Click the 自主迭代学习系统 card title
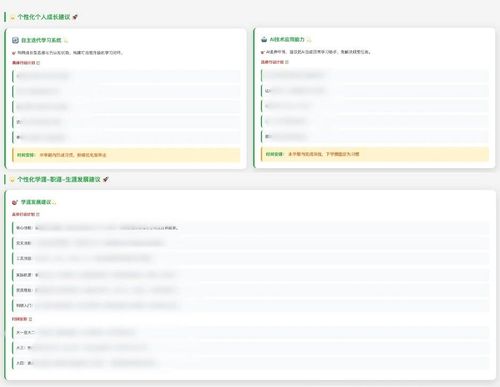The height and width of the screenshot is (387, 500). click(41, 40)
